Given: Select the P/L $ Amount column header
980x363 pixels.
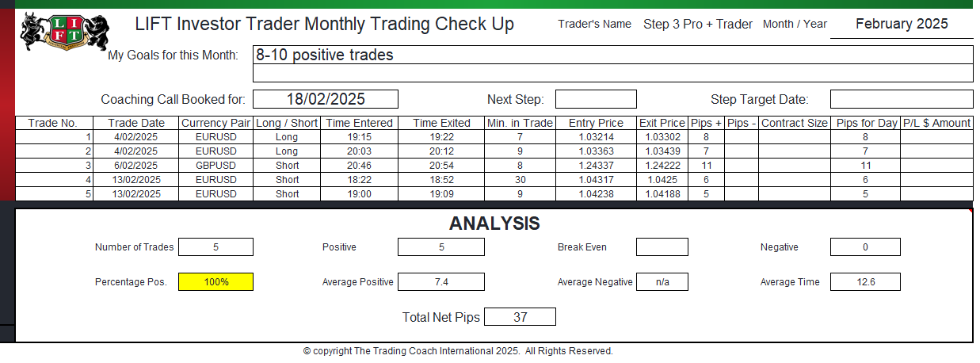Looking at the screenshot, I should coord(936,123).
